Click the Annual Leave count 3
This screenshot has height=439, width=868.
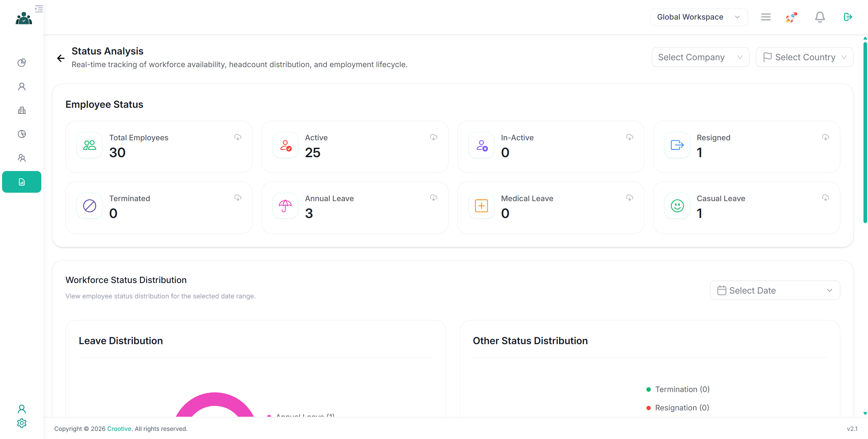(309, 213)
